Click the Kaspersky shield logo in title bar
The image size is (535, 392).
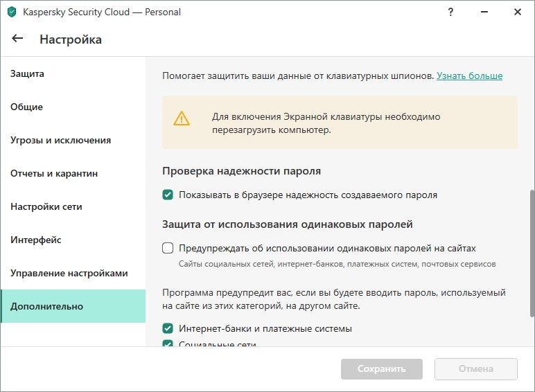pyautogui.click(x=12, y=12)
